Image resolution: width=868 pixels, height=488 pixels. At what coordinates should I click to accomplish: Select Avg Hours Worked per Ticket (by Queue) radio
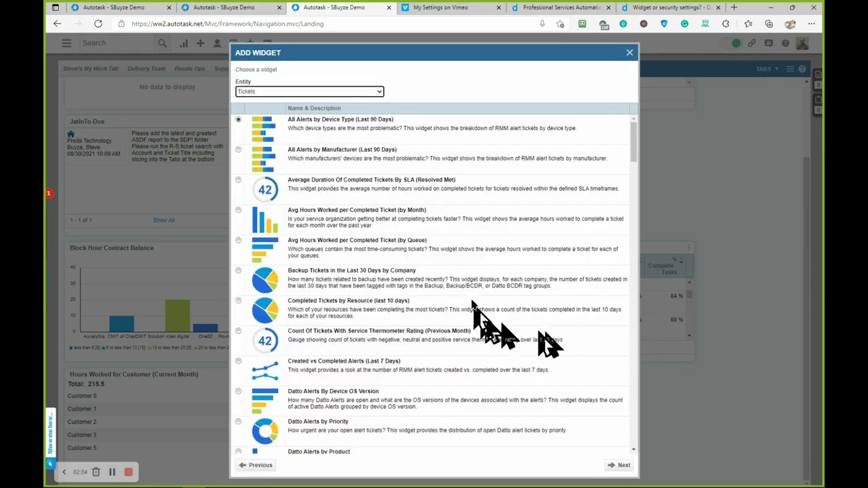click(x=238, y=240)
